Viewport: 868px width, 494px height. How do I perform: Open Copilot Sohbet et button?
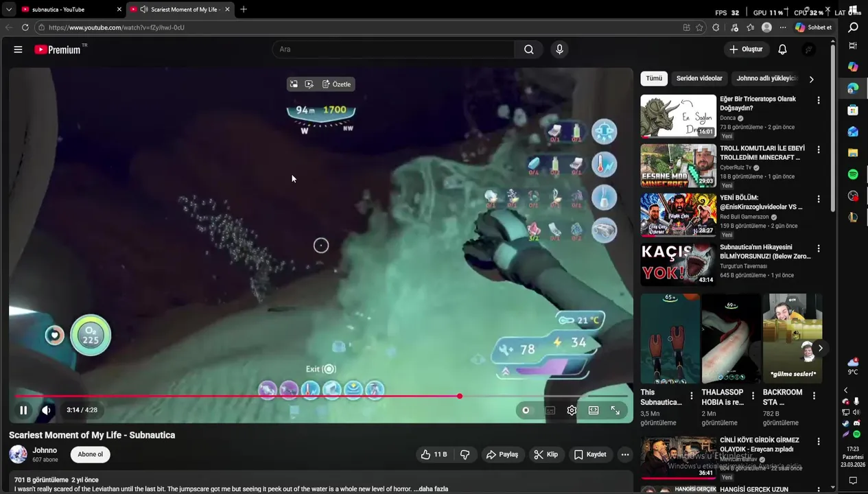point(814,27)
